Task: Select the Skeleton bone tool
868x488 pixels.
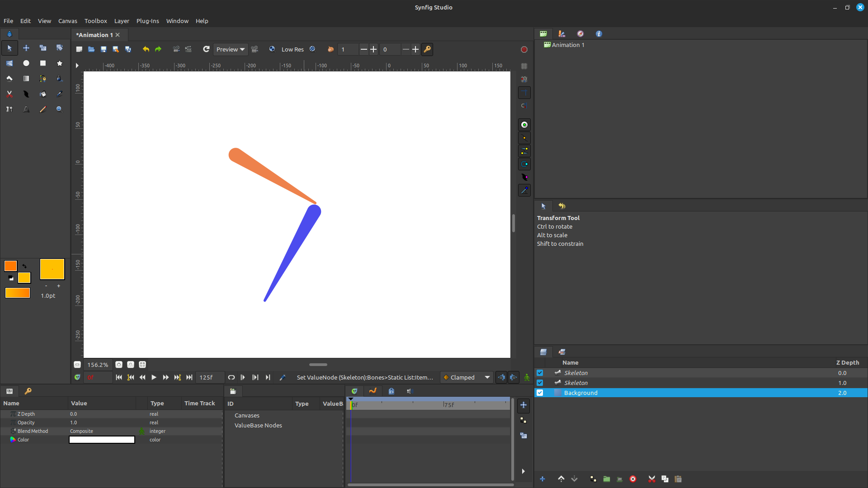Action: (9, 109)
